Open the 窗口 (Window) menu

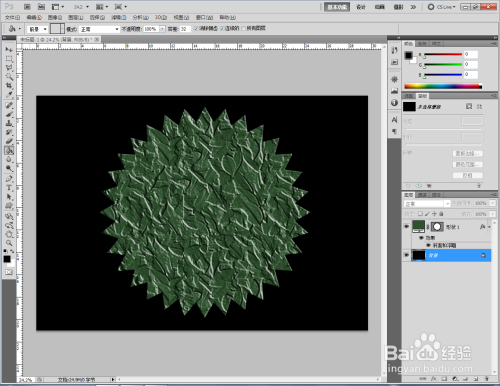point(204,17)
